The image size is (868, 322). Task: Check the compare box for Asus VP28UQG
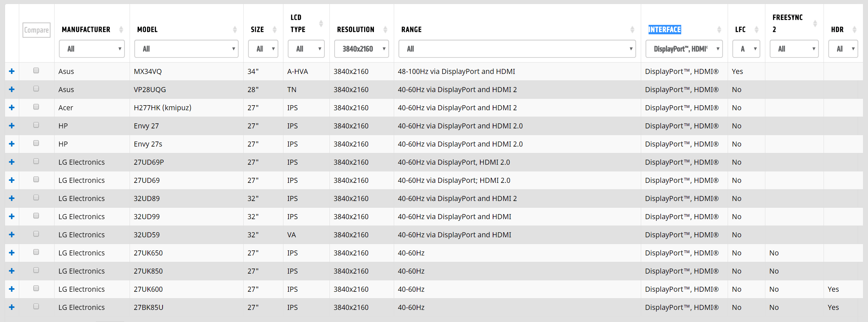tap(36, 89)
